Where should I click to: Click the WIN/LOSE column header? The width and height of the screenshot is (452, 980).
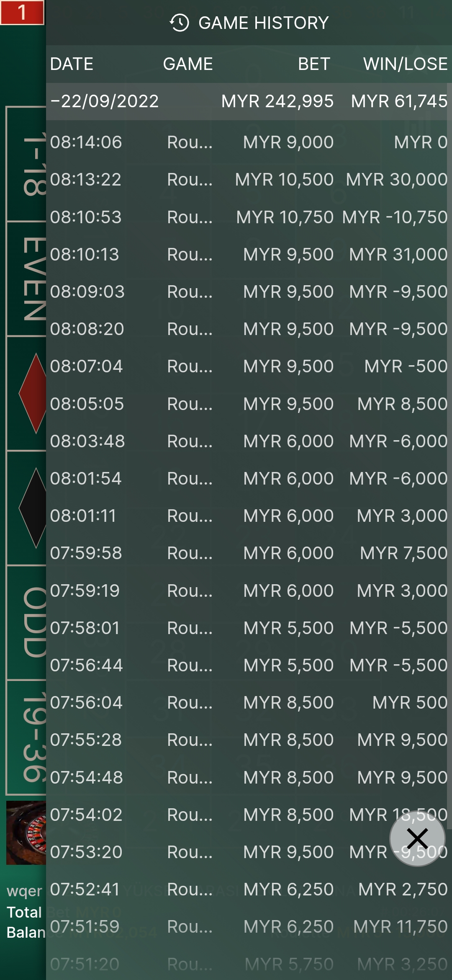(x=405, y=64)
